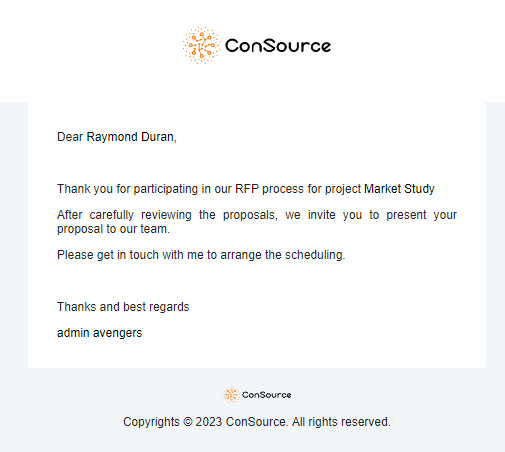Image resolution: width=505 pixels, height=452 pixels.
Task: Click the 'admin avengers' signature
Action: (99, 333)
